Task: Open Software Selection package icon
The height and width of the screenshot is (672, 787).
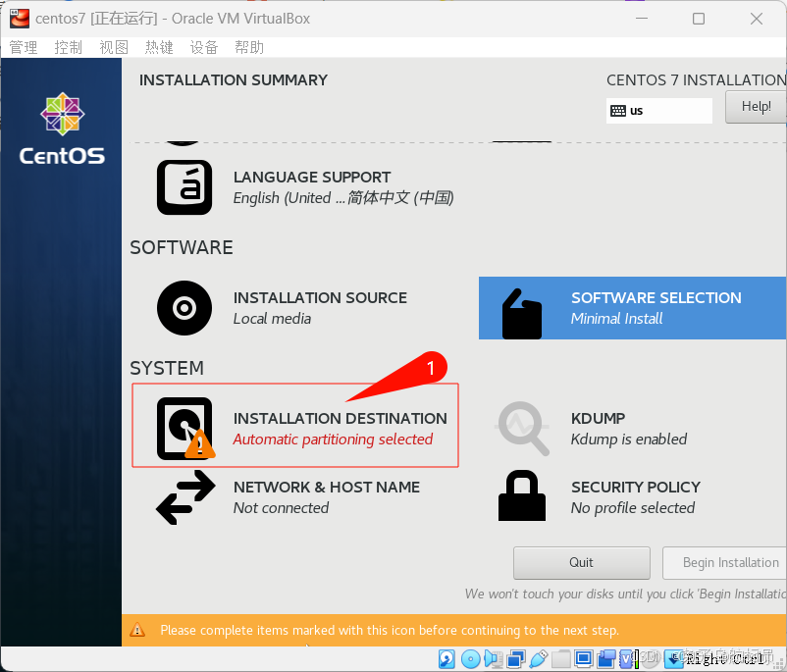Action: (x=521, y=313)
